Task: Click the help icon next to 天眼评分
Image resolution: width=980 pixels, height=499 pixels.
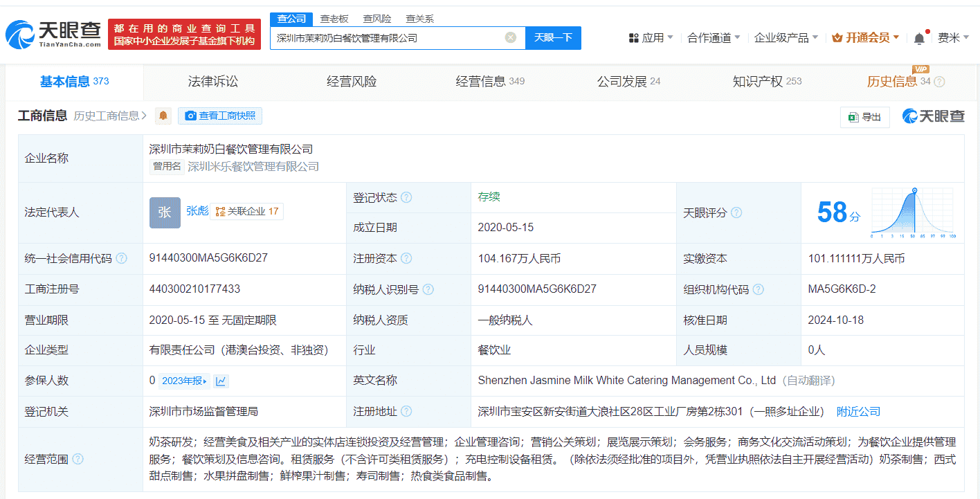Action: pos(736,213)
